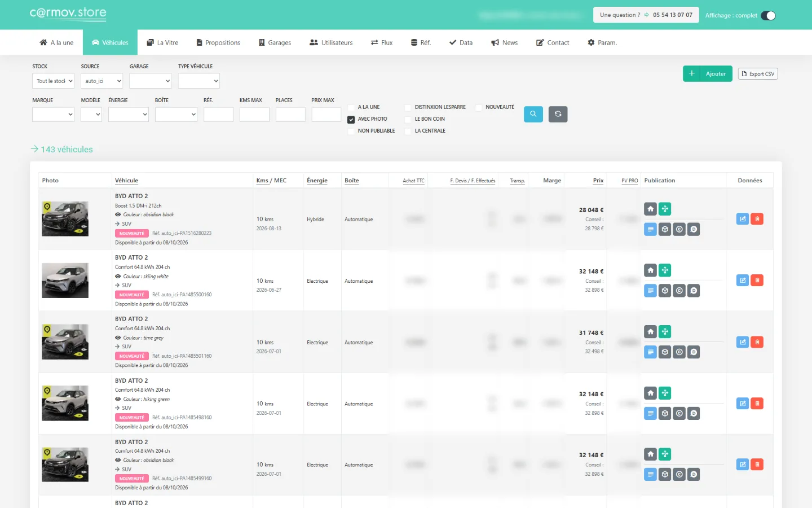
Task: Click the grey reset filters refresh icon
Action: pos(558,114)
